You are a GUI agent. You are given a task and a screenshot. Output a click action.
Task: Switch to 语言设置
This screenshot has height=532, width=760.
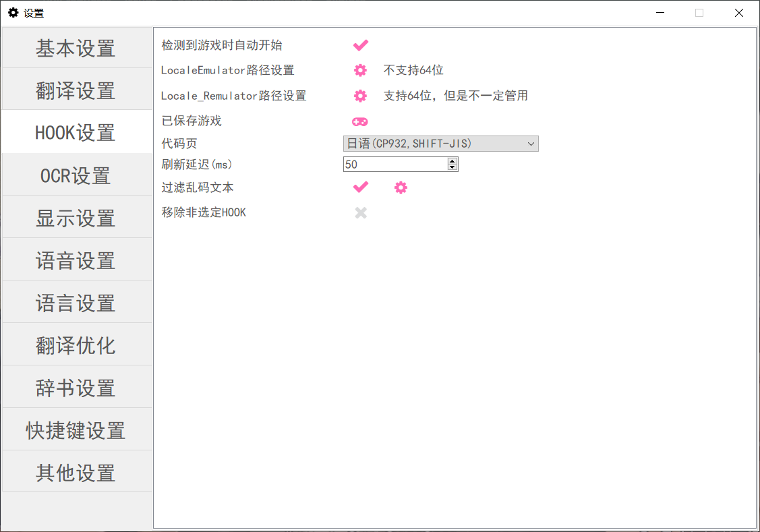(76, 302)
